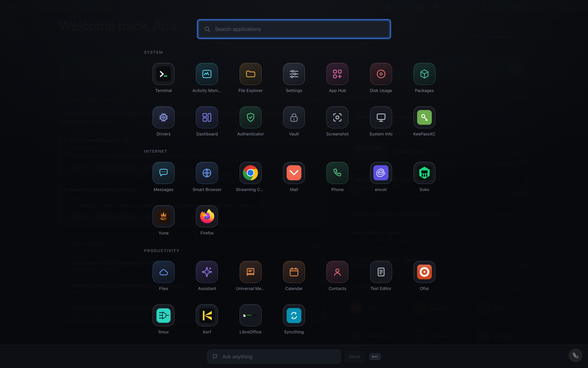
Task: Open the Vault app
Action: [x=294, y=117]
